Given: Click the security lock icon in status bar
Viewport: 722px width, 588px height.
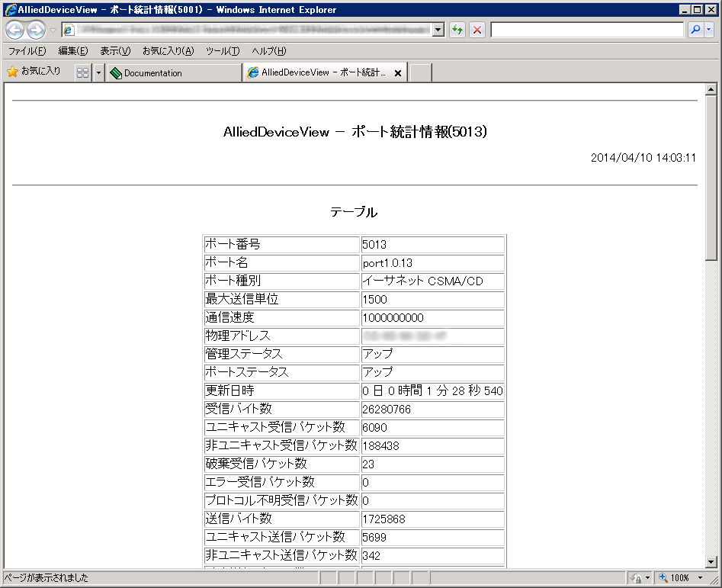Looking at the screenshot, I should coord(636,578).
